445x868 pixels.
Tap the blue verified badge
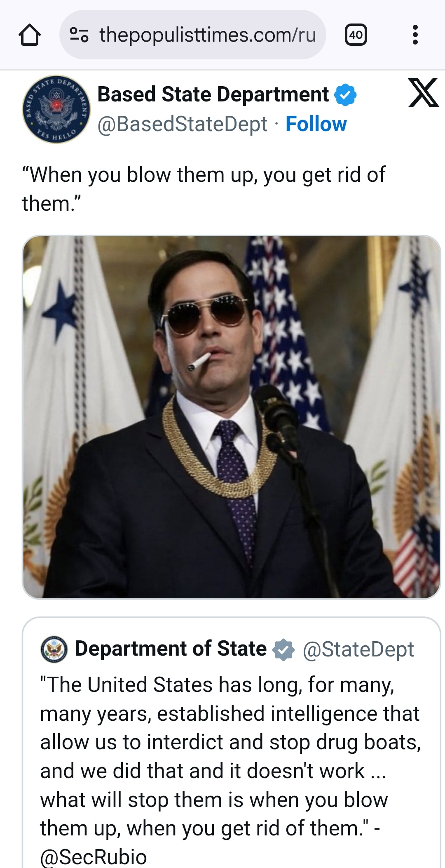pyautogui.click(x=345, y=95)
